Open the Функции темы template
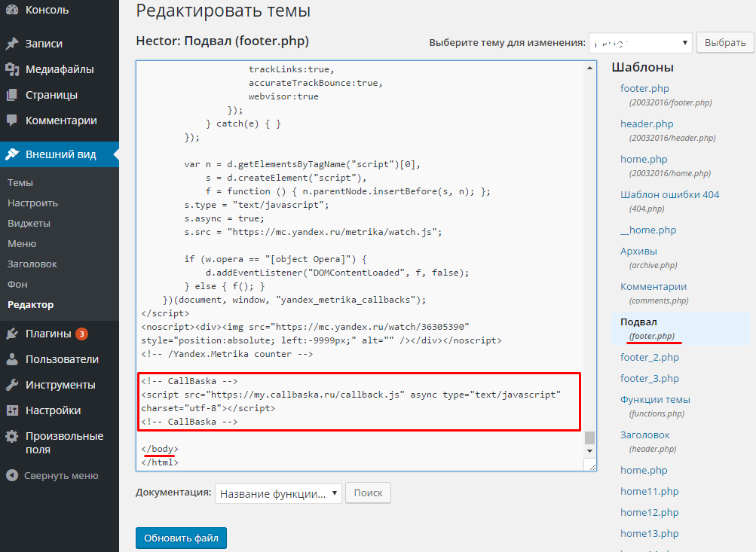The width and height of the screenshot is (756, 552). pyautogui.click(x=655, y=400)
